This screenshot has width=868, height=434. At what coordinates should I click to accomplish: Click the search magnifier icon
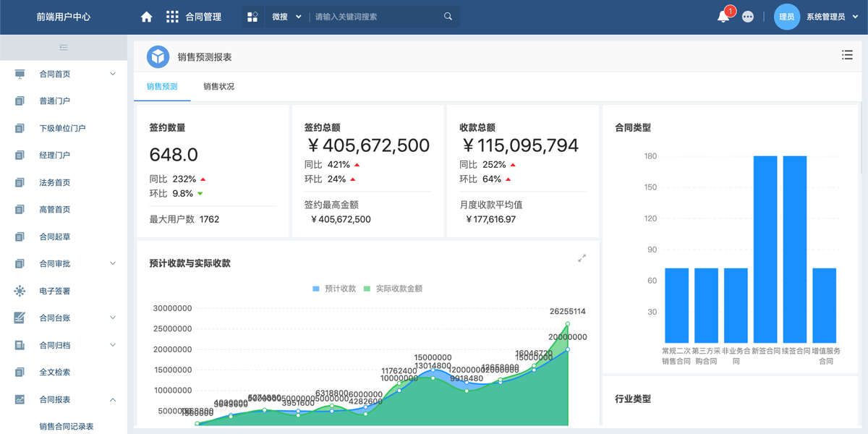click(448, 17)
